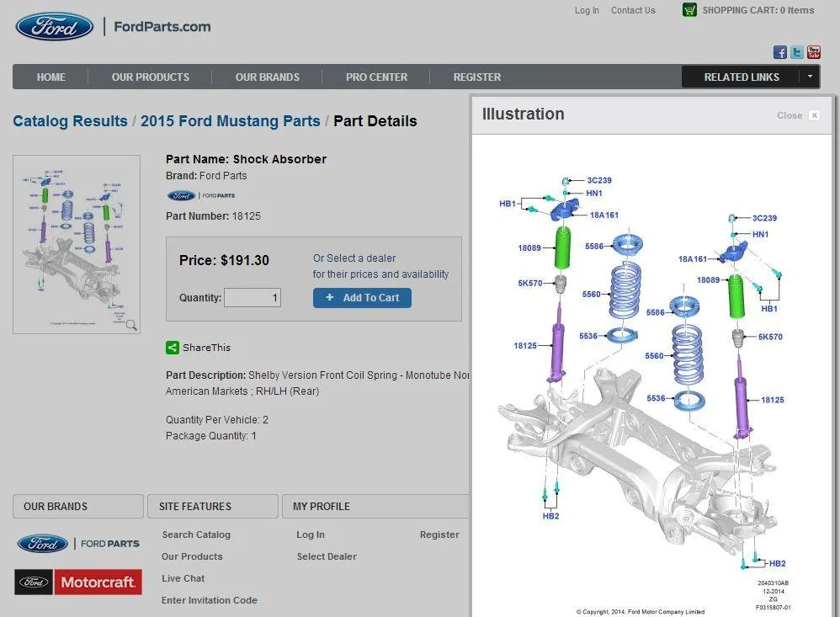The image size is (840, 617).
Task: Go to Catalog Results breadcrumb
Action: 70,121
